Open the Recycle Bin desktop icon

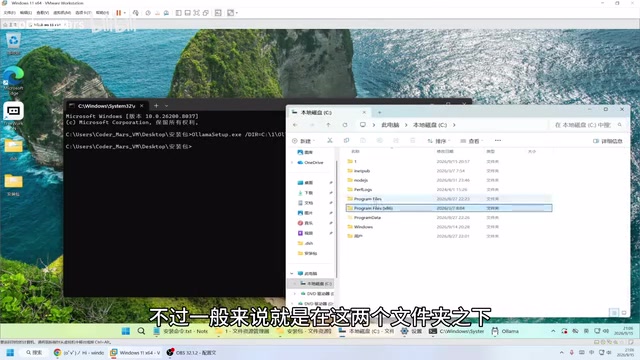tap(13, 44)
